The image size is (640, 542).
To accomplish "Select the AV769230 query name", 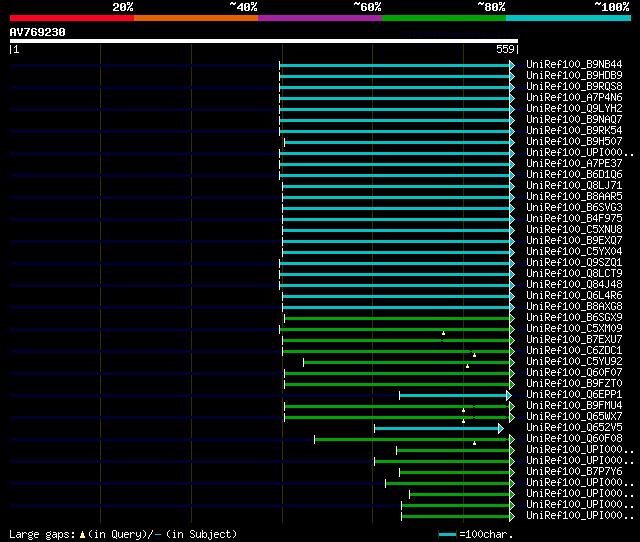I will click(38, 32).
